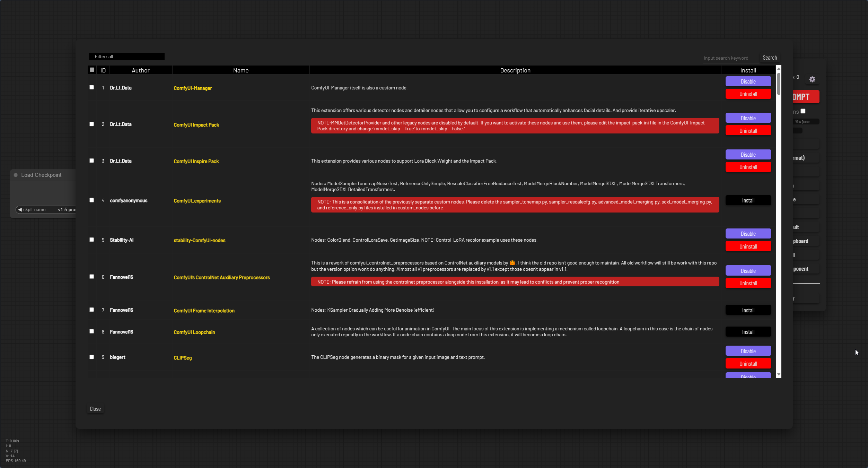Disable ComfyUI-Manager
868x468 pixels.
pyautogui.click(x=748, y=81)
